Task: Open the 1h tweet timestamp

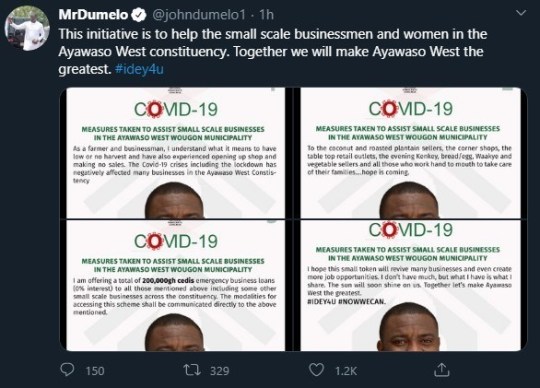Action: coord(266,15)
